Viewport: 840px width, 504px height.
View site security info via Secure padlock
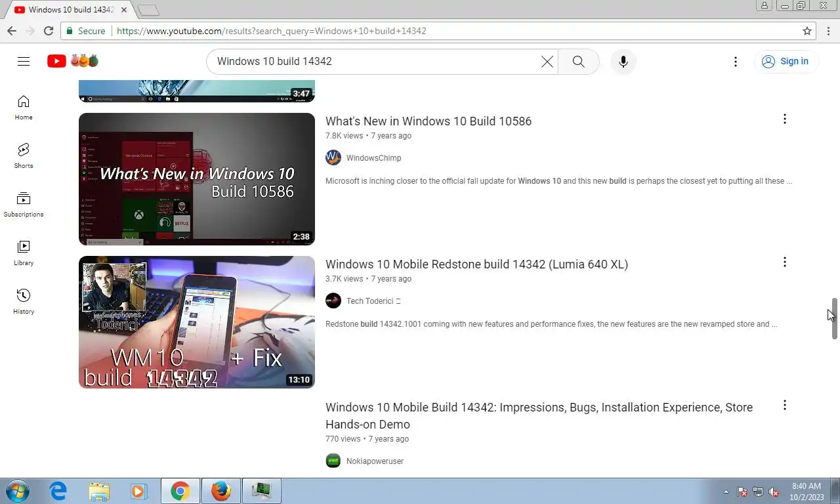[x=85, y=31]
